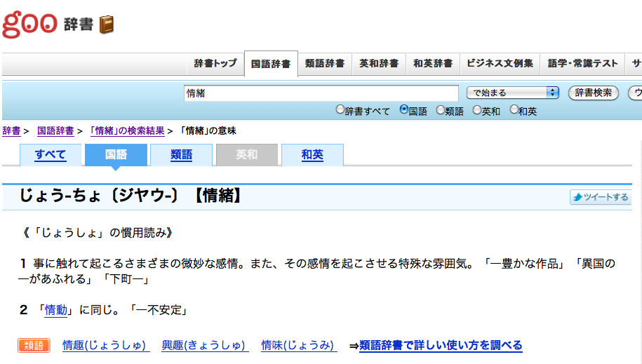Follow the 情動 link in definition 2
The width and height of the screenshot is (642, 364).
coord(56,309)
